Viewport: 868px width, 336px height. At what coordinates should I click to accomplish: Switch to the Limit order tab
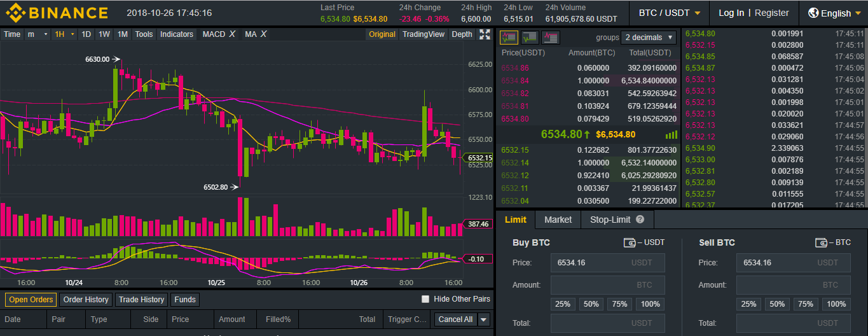pos(515,220)
